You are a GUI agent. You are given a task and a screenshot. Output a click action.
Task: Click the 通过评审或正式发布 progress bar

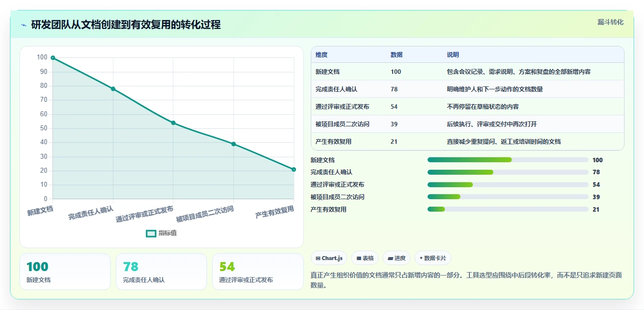pyautogui.click(x=508, y=185)
